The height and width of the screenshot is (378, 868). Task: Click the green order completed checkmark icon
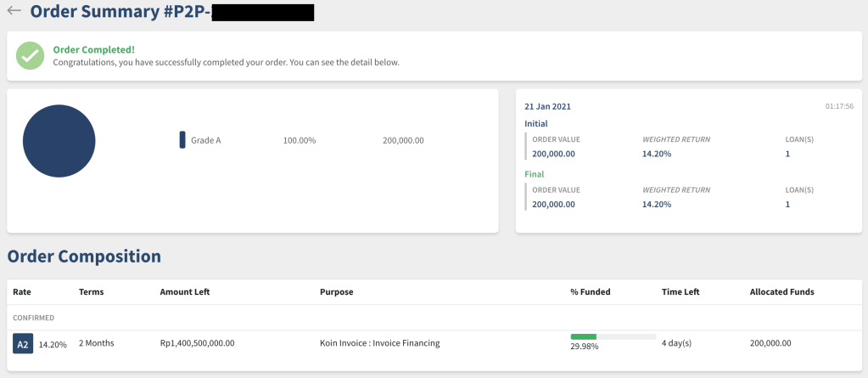pyautogui.click(x=31, y=56)
